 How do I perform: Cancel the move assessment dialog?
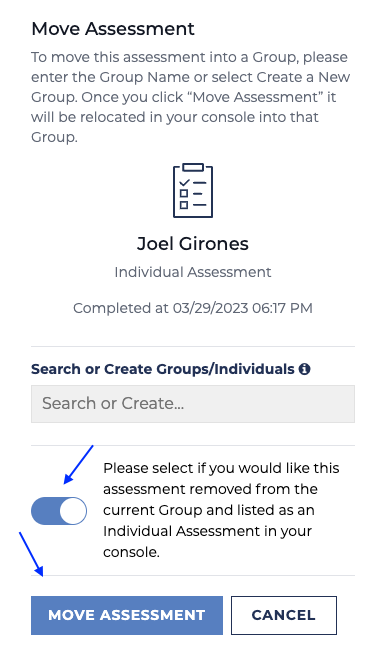[284, 615]
